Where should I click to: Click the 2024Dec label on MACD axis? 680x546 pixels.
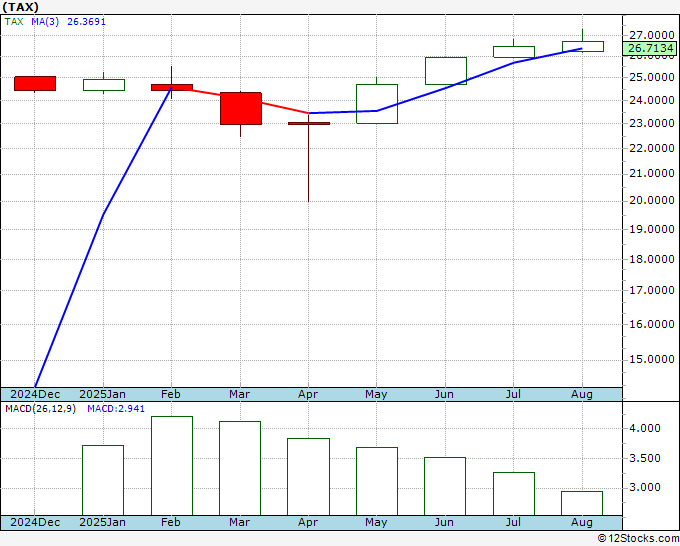(x=35, y=522)
